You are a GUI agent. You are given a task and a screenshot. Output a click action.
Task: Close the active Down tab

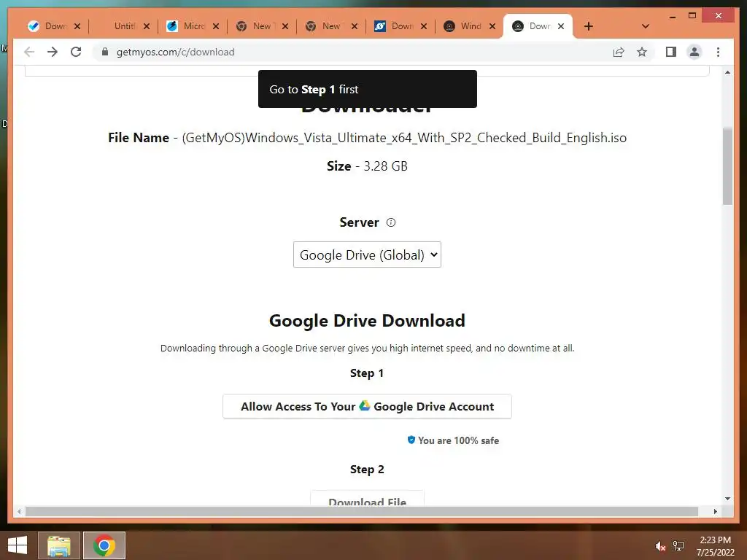[x=561, y=26]
